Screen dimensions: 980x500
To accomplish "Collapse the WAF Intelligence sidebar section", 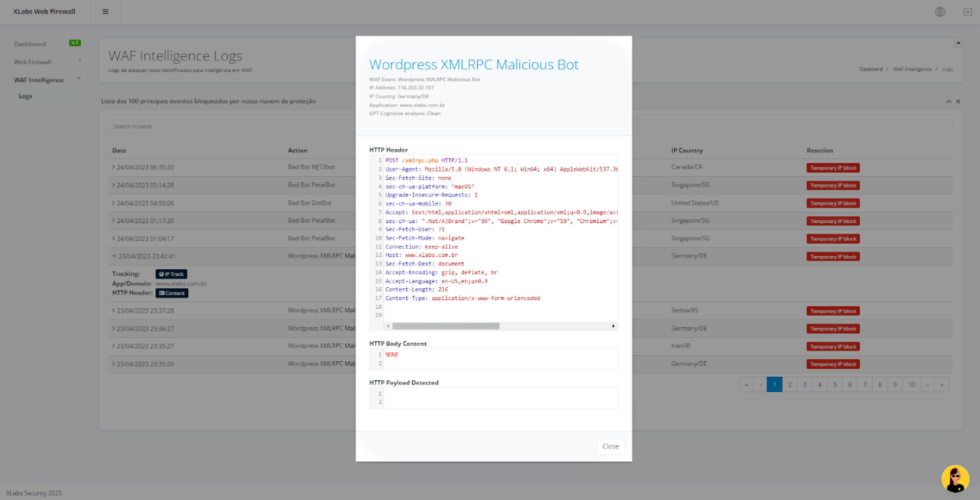I will [x=79, y=78].
